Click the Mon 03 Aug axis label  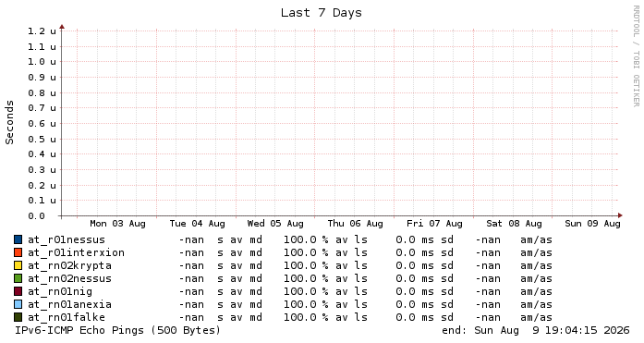(117, 224)
